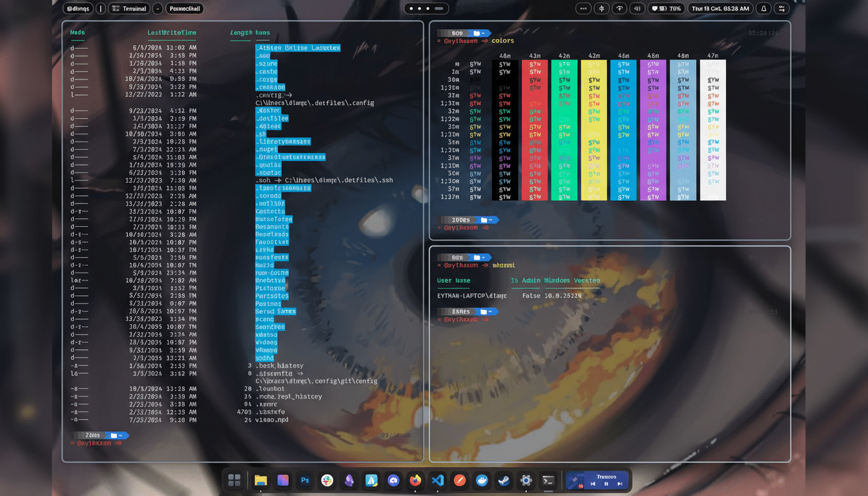Mute audio via the volume status icon
The width and height of the screenshot is (868, 496).
(x=636, y=8)
